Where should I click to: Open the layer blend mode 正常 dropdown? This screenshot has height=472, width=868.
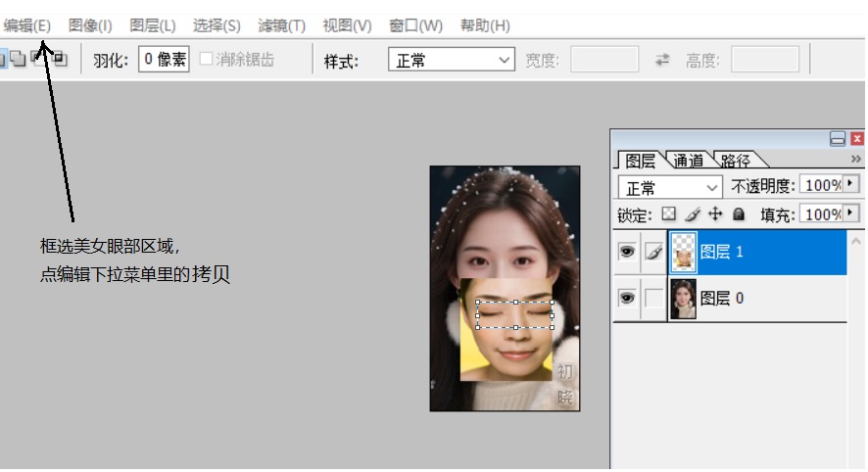click(670, 186)
